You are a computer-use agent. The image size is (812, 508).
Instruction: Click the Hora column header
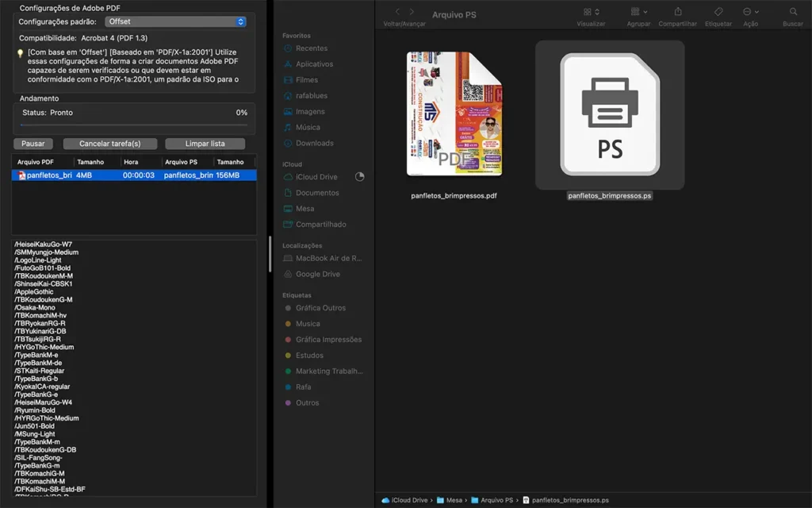click(x=131, y=162)
